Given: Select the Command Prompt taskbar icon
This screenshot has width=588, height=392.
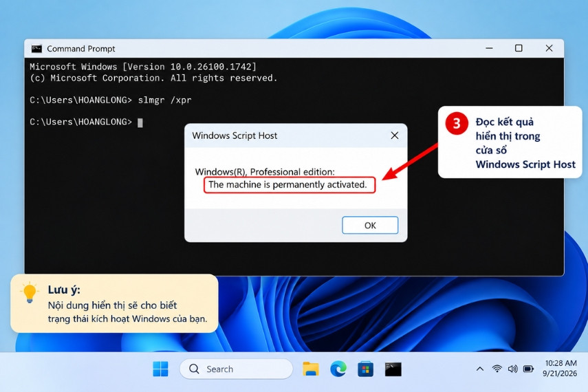Looking at the screenshot, I should pyautogui.click(x=393, y=369).
